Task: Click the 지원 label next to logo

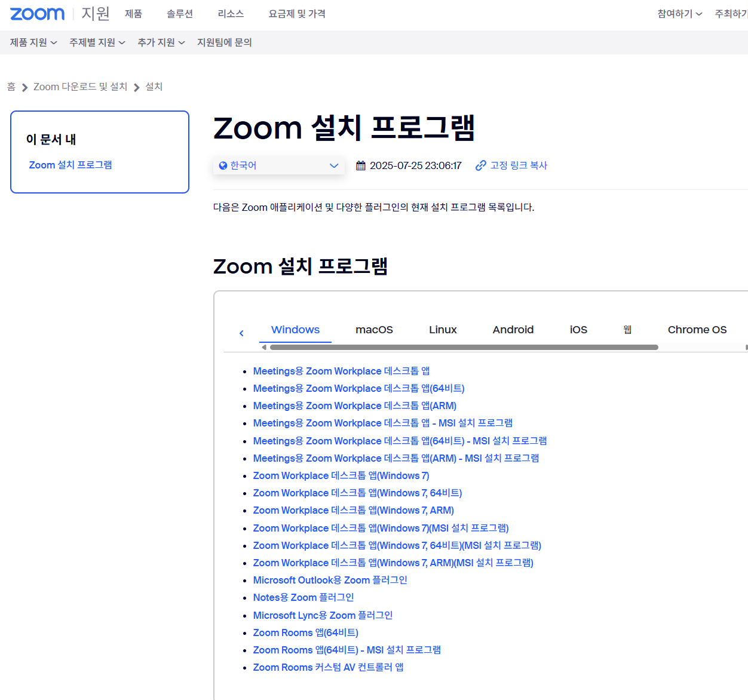Action: point(96,14)
